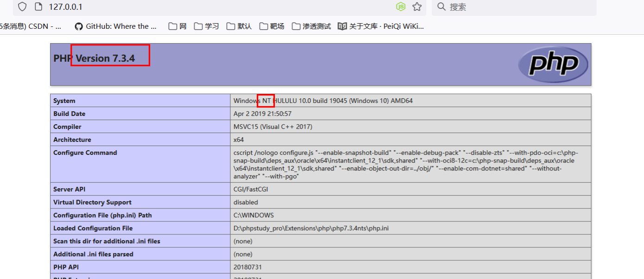The height and width of the screenshot is (279, 644).
Task: Click the JavaScript extension icon
Action: coord(400,6)
